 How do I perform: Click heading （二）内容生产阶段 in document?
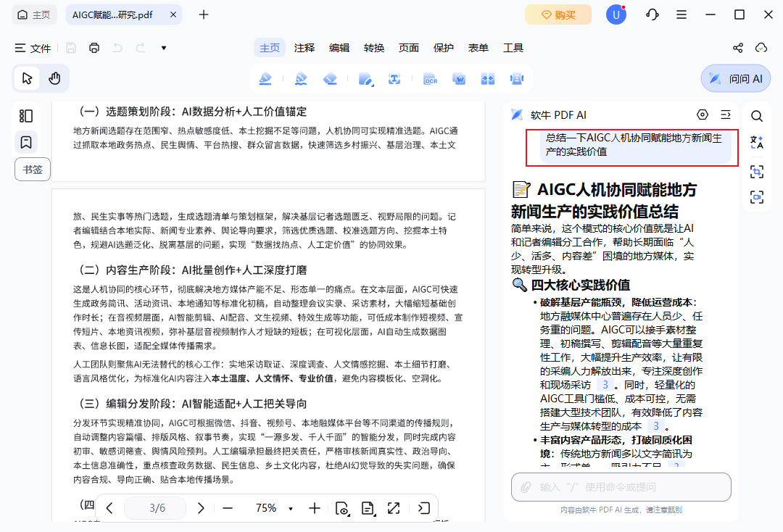click(x=190, y=270)
